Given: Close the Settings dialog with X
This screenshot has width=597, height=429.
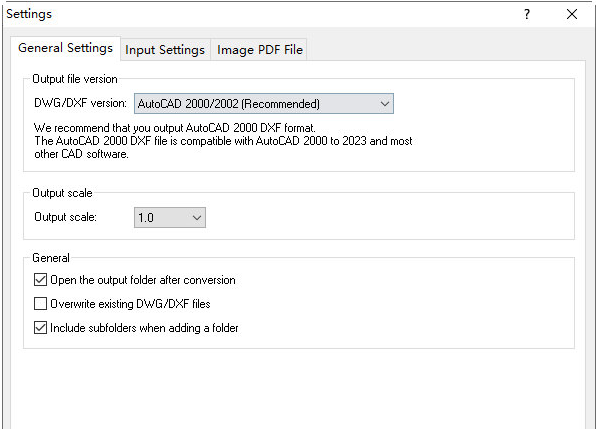Looking at the screenshot, I should 572,14.
